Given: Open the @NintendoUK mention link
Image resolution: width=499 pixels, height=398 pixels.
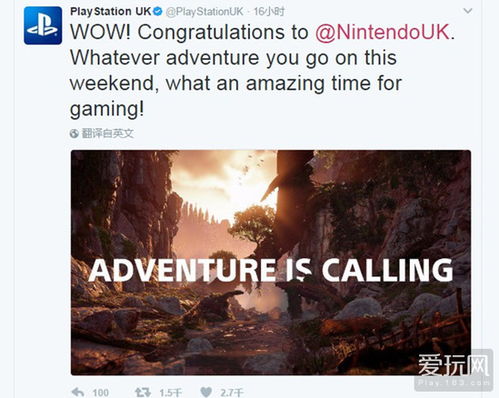Looking at the screenshot, I should click(x=383, y=32).
